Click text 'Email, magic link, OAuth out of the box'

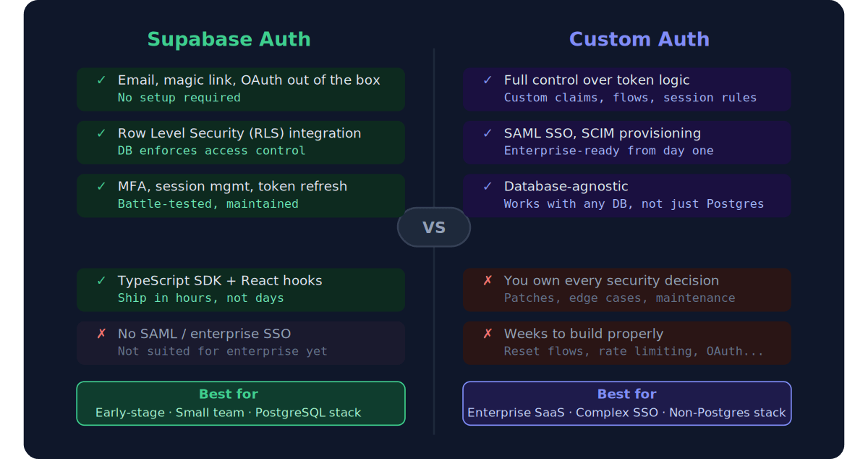coord(249,80)
